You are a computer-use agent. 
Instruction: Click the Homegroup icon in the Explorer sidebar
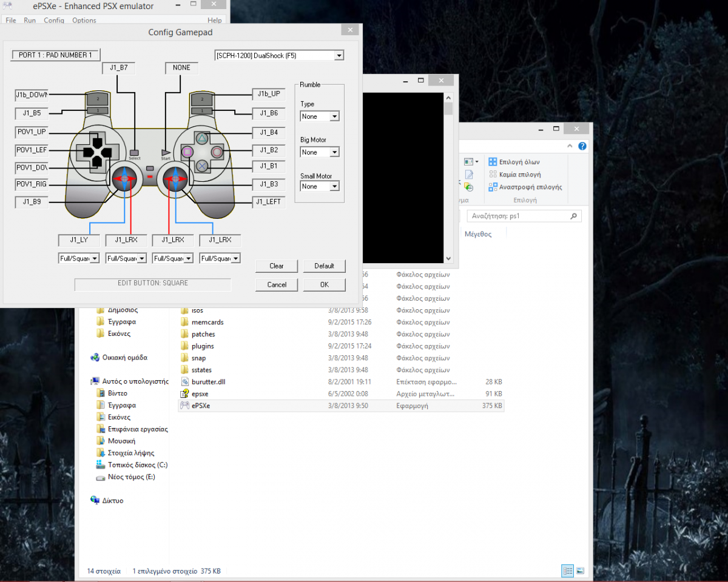(95, 358)
